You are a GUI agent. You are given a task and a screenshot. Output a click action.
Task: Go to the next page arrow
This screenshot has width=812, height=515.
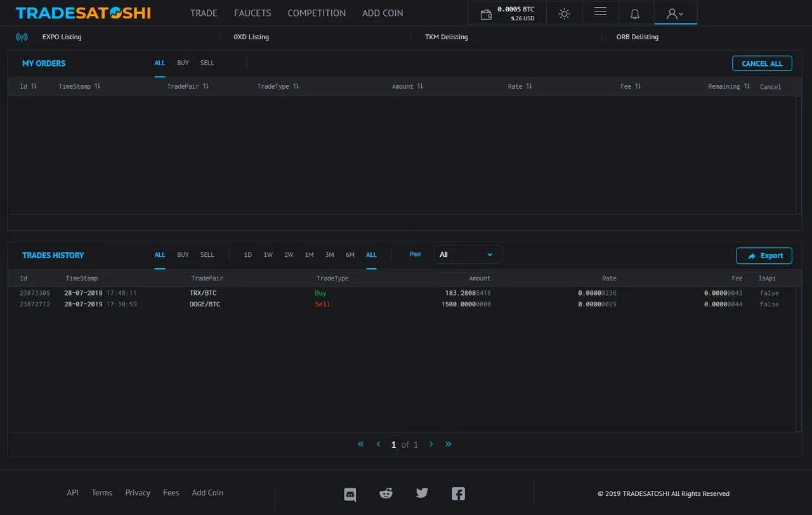tap(431, 444)
